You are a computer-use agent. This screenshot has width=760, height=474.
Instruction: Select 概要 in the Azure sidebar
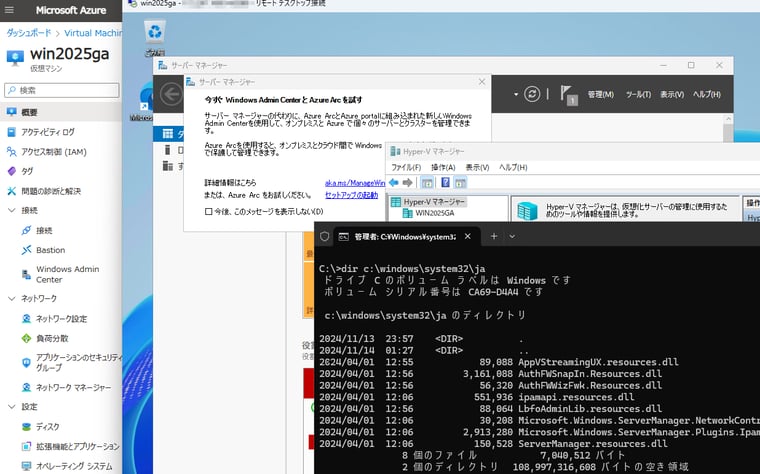[61, 112]
